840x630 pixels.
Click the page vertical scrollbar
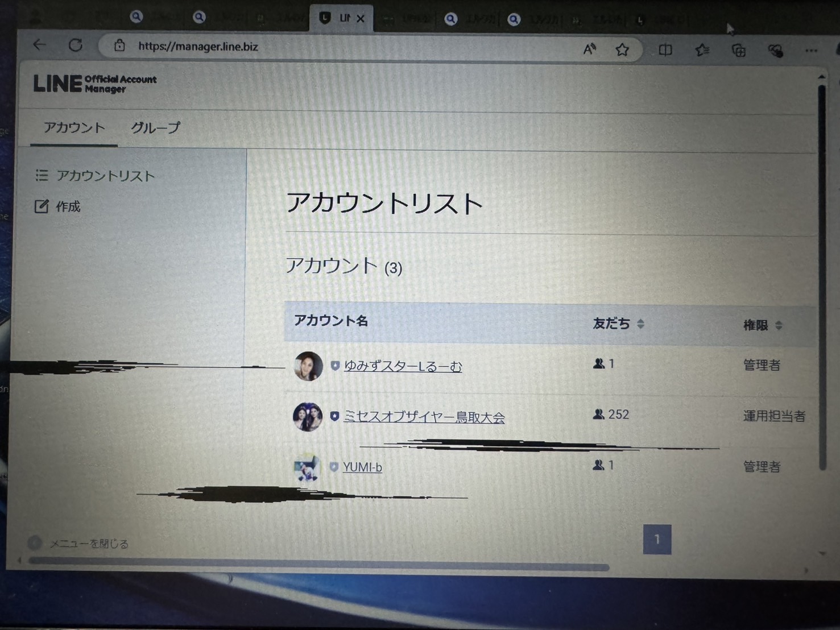[x=822, y=277]
